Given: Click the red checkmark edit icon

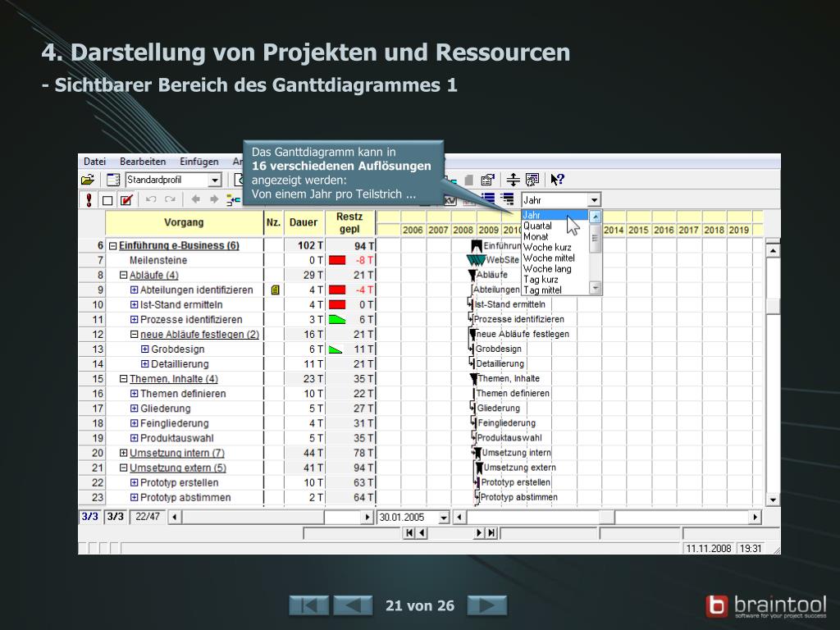Looking at the screenshot, I should [x=126, y=200].
